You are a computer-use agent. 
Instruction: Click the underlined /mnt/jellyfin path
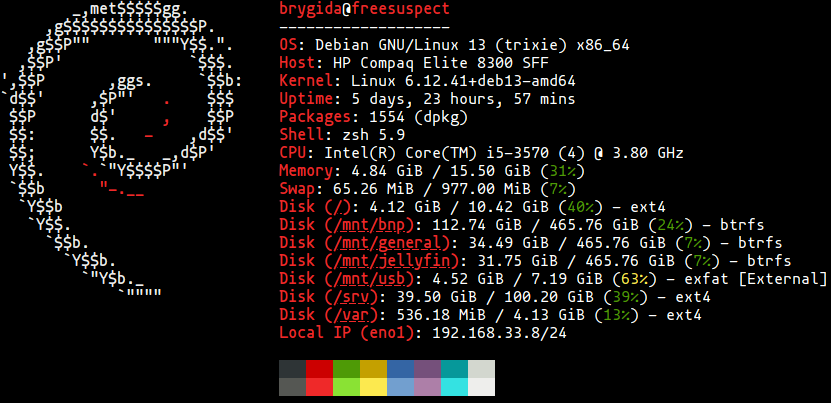pyautogui.click(x=392, y=261)
